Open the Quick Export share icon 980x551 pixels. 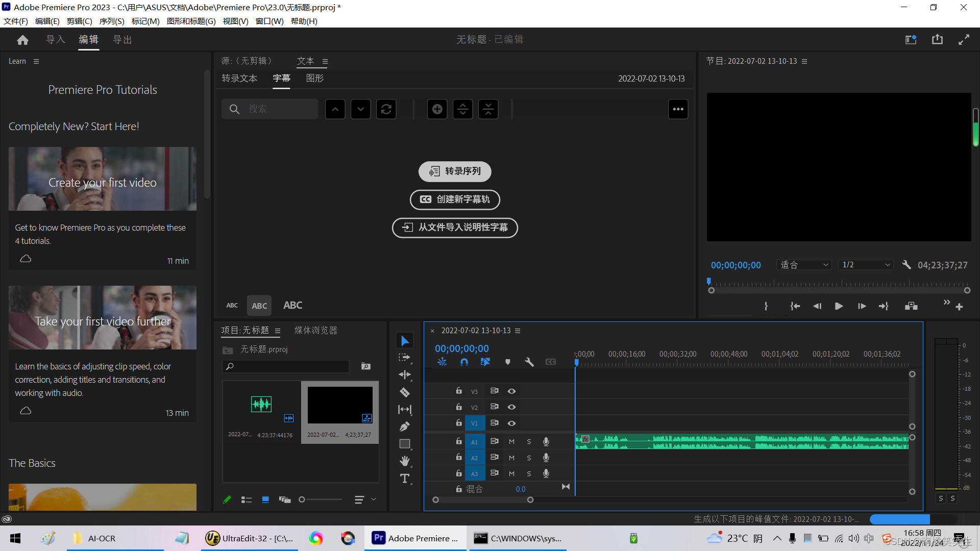(937, 40)
